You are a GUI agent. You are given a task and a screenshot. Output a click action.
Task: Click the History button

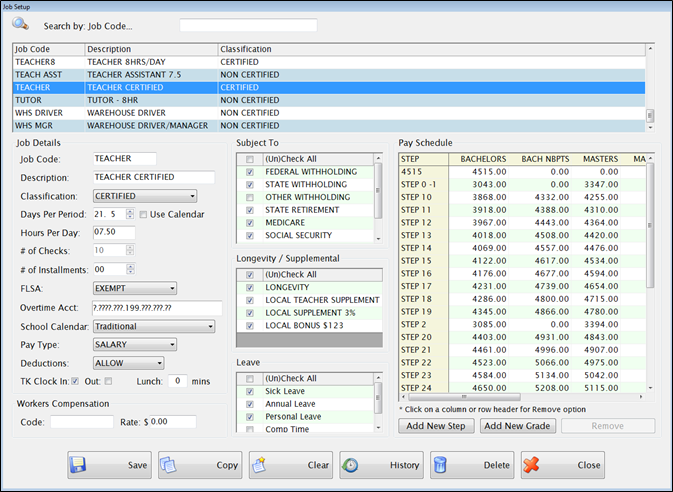(382, 465)
